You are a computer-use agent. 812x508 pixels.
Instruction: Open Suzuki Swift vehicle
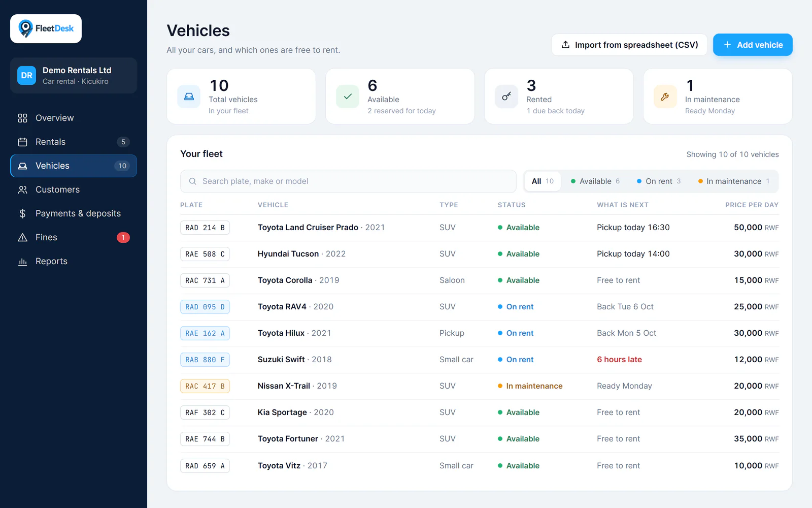tap(281, 360)
